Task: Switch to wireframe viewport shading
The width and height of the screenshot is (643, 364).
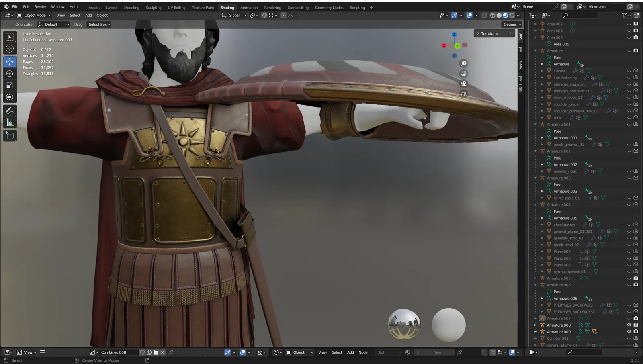Action: click(493, 15)
